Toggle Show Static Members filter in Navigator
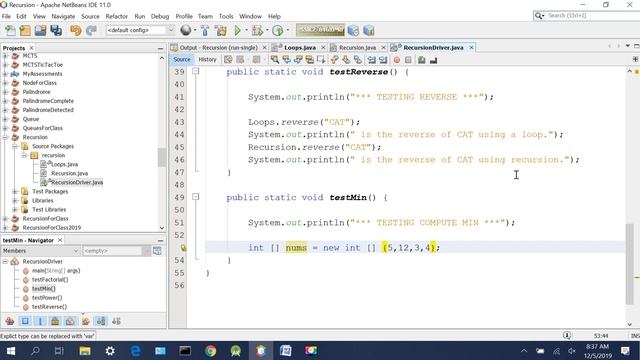 [40, 321]
